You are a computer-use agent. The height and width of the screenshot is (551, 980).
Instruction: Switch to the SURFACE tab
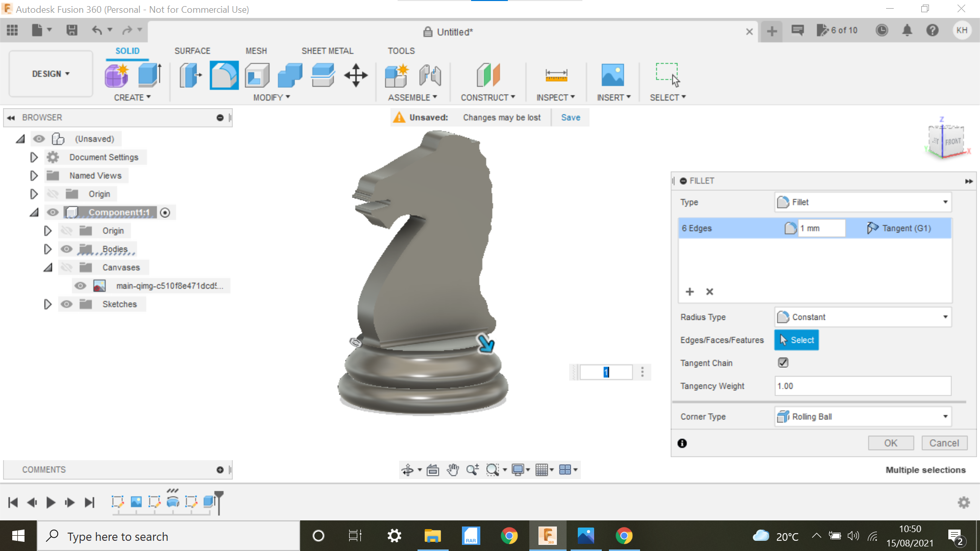pos(192,51)
